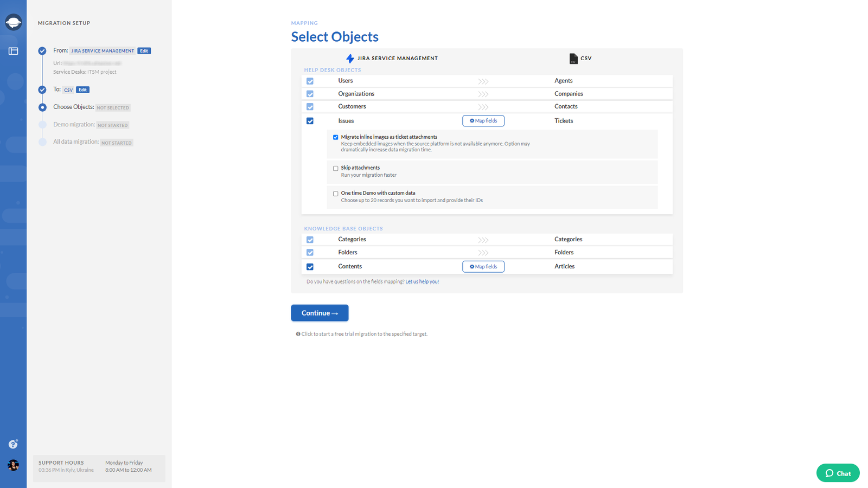868x488 pixels.
Task: Disable Migrate inline images as ticket attachments
Action: [x=335, y=137]
